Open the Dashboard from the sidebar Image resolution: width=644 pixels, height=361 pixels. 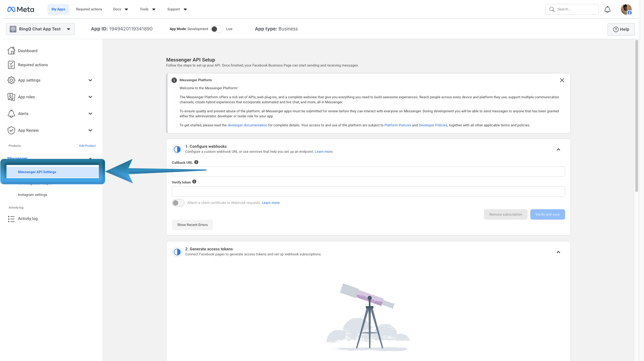click(28, 50)
